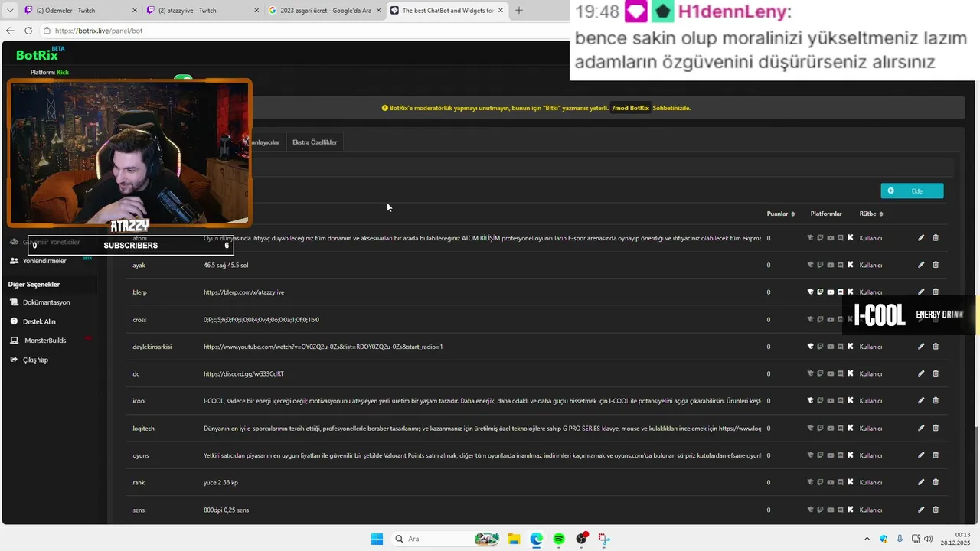Delete the !blerp command with trash icon
The width and height of the screenshot is (980, 551).
[936, 292]
